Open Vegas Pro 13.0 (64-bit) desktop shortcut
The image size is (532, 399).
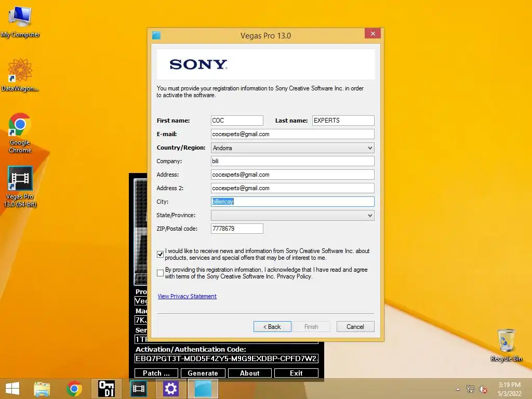20,187
